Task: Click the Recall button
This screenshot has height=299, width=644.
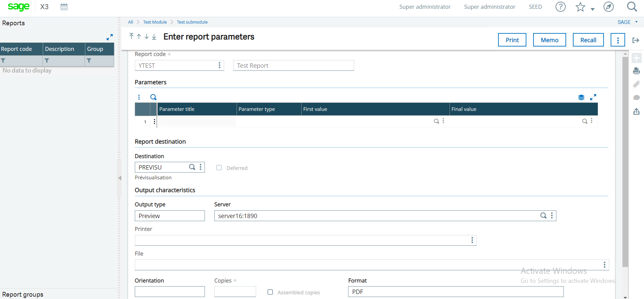Action: [588, 40]
